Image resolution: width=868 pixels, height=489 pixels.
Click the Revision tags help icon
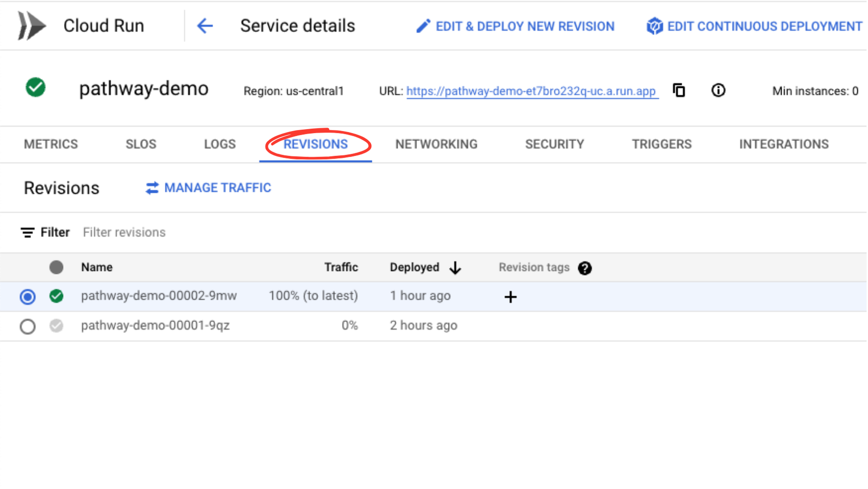pos(585,268)
